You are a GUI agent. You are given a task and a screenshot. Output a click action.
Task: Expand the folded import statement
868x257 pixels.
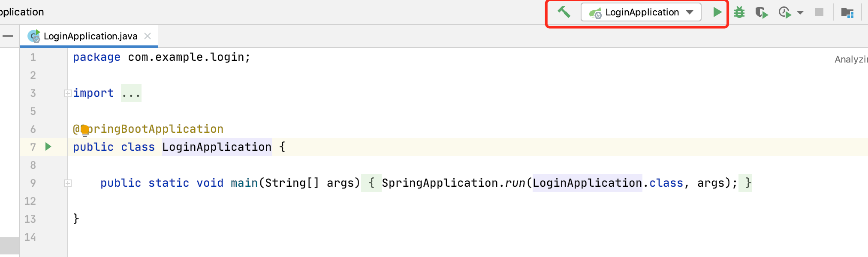click(67, 93)
